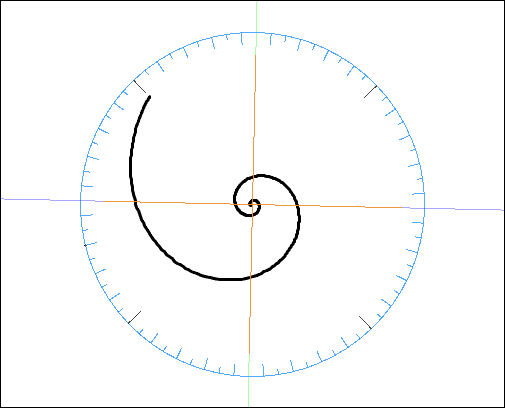Image resolution: width=505 pixels, height=408 pixels.
Task: Click blue circle where right purple line meets
Action: [424, 208]
